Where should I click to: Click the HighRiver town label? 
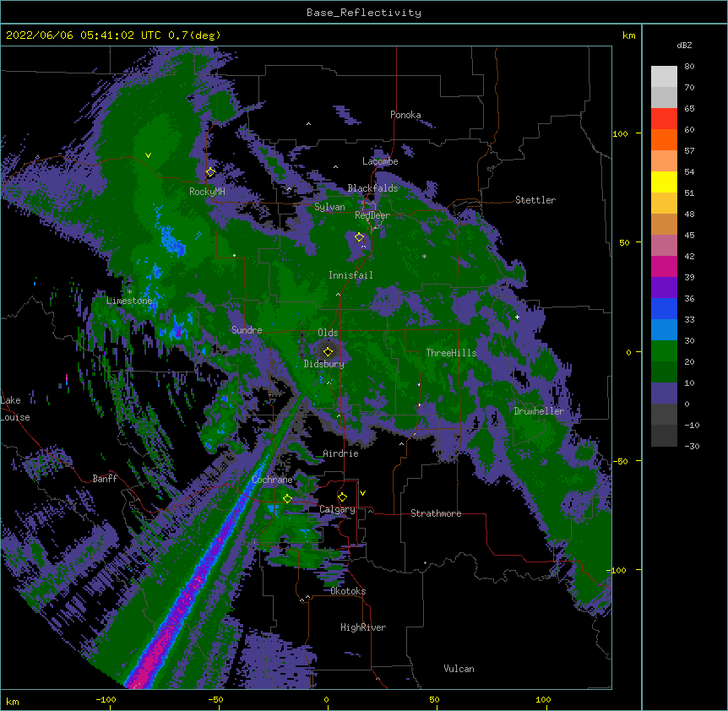coord(363,627)
